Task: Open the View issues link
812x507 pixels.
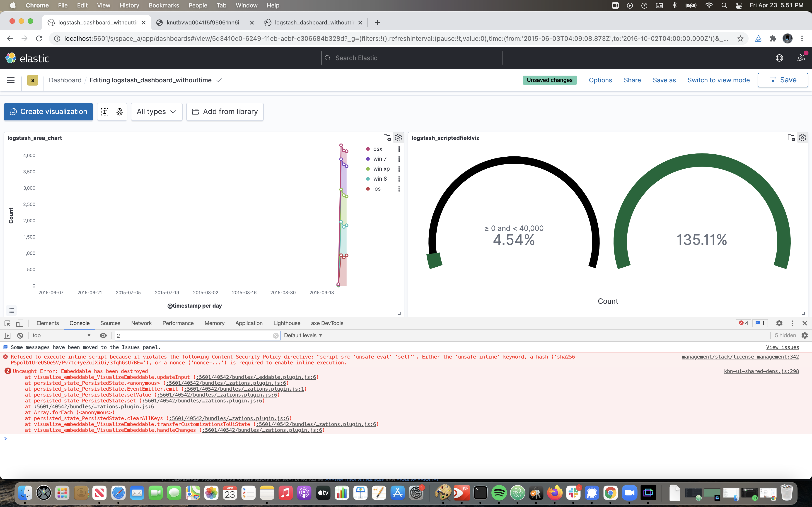Action: 783,347
